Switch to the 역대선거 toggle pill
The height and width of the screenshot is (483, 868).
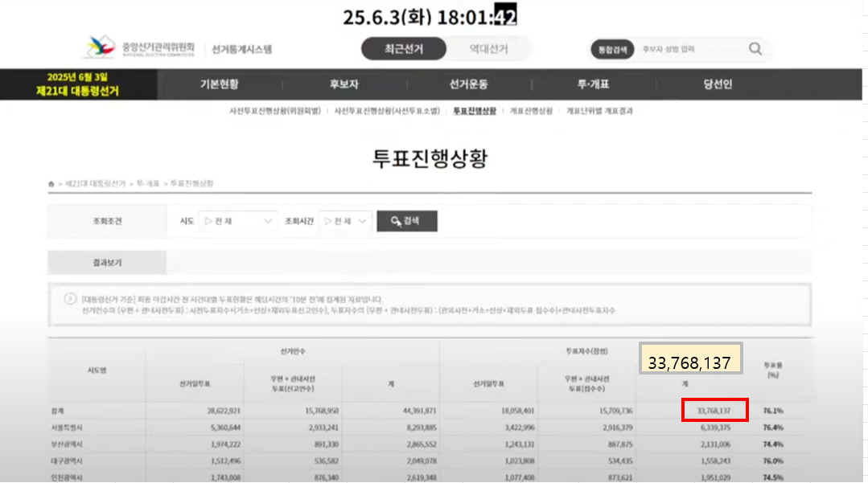(x=489, y=49)
